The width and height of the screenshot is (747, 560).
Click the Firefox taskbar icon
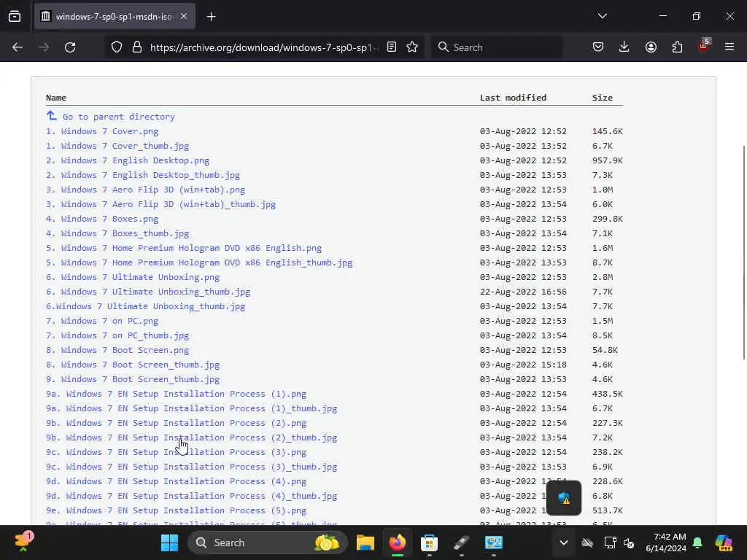(x=398, y=542)
